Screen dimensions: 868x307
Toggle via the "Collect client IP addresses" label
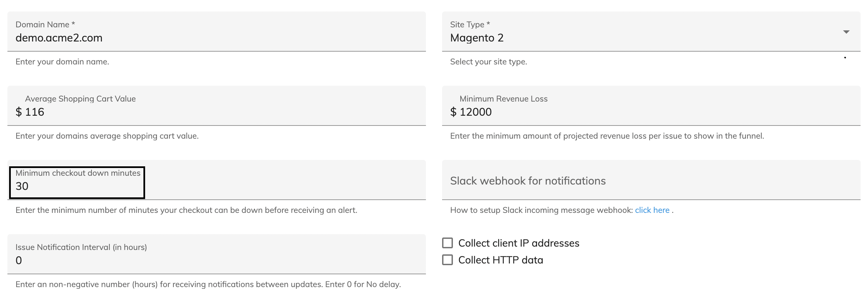[x=518, y=243]
